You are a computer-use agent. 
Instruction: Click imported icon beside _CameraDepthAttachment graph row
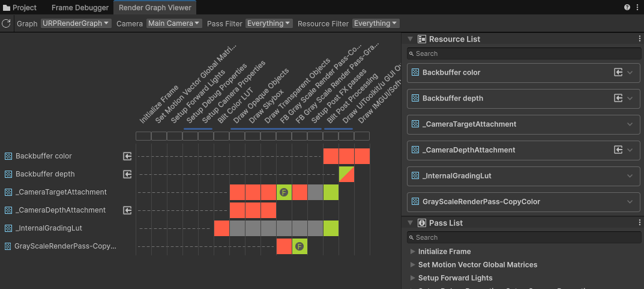click(x=127, y=210)
